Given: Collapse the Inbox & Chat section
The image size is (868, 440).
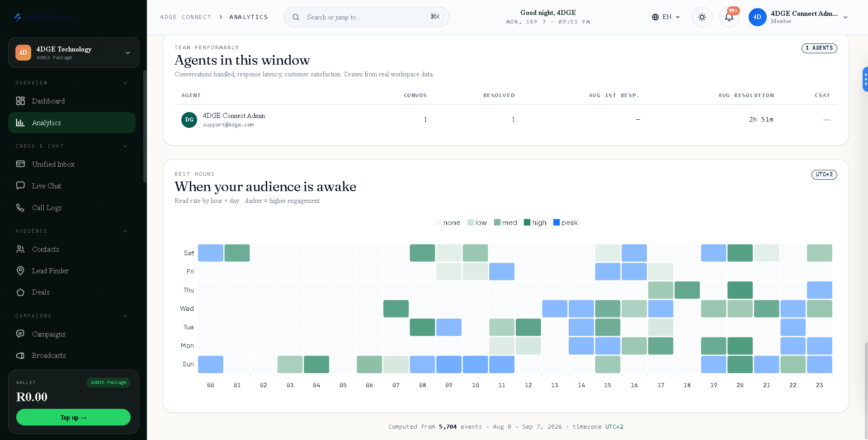Looking at the screenshot, I should click(x=125, y=146).
